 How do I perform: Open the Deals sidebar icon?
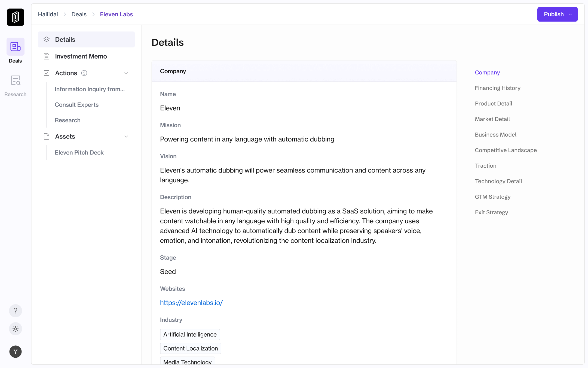point(16,47)
